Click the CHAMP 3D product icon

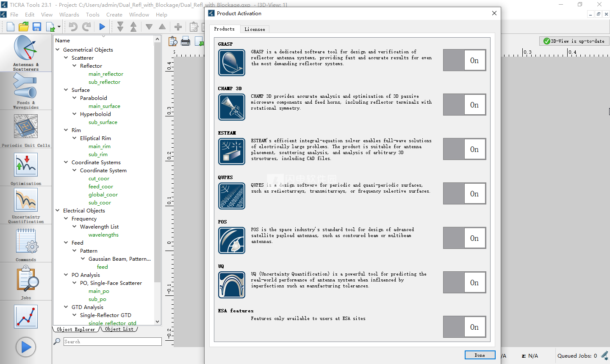[x=232, y=107]
